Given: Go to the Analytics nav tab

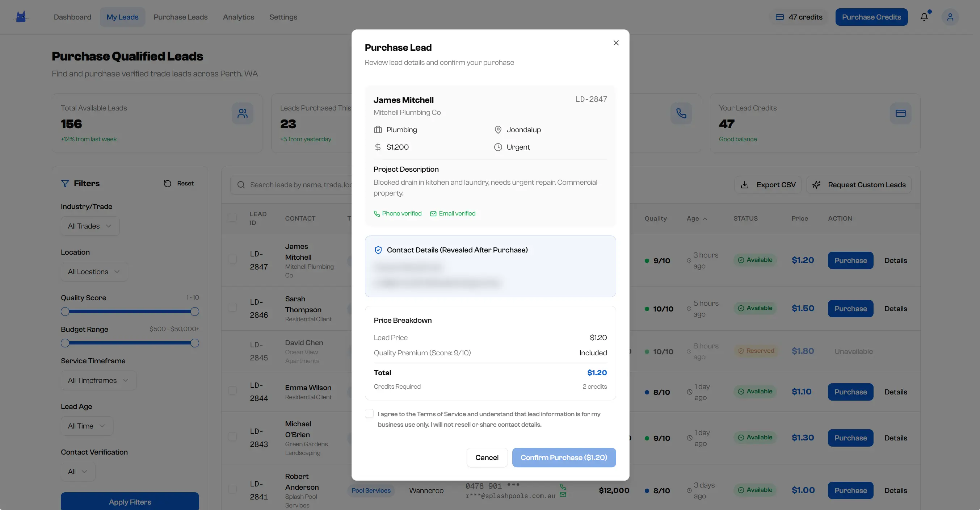Looking at the screenshot, I should click(238, 17).
